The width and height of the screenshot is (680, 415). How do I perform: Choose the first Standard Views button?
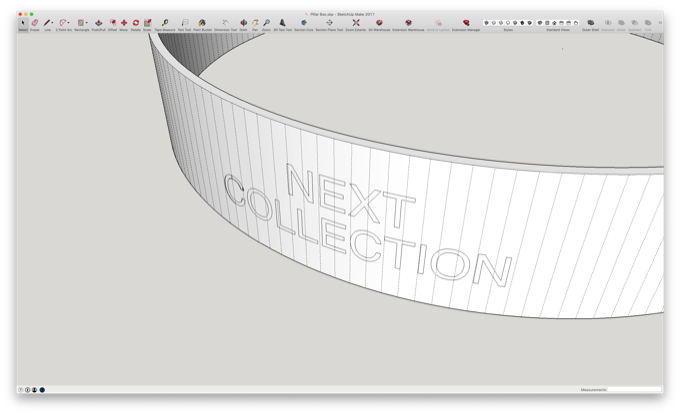[x=540, y=23]
